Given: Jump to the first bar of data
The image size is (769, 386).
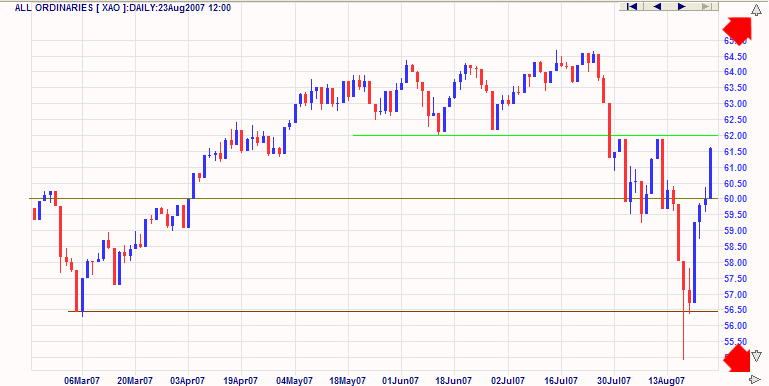Looking at the screenshot, I should click(632, 6).
